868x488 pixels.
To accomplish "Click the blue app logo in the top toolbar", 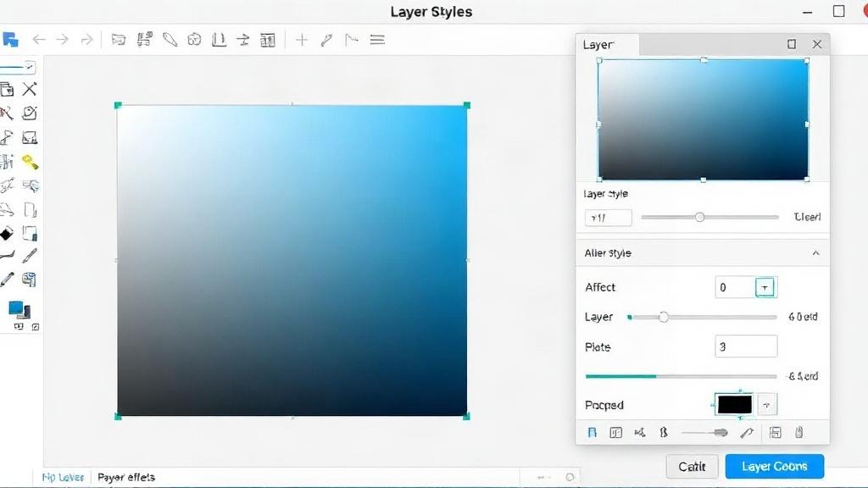I will (x=10, y=40).
